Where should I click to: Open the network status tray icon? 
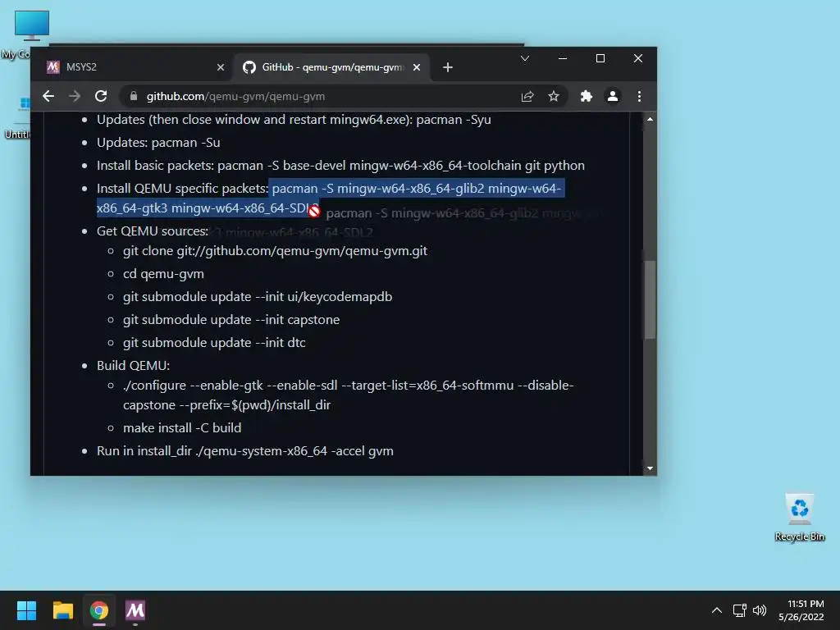(x=740, y=610)
